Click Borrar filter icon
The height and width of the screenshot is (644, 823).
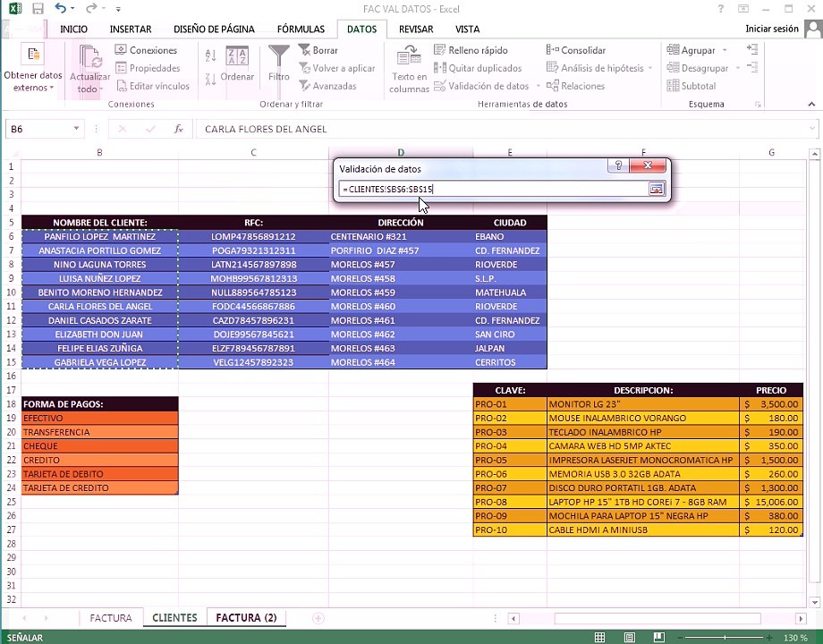pos(318,50)
